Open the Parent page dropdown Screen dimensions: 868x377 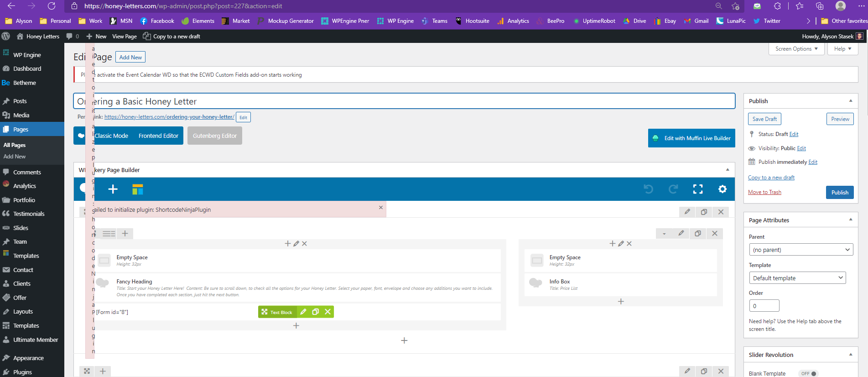click(800, 250)
